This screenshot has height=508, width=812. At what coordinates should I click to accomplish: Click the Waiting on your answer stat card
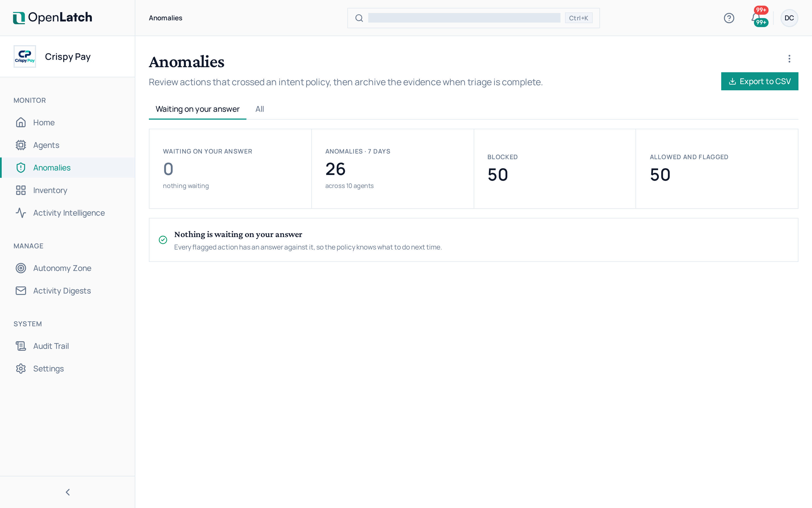click(x=230, y=169)
